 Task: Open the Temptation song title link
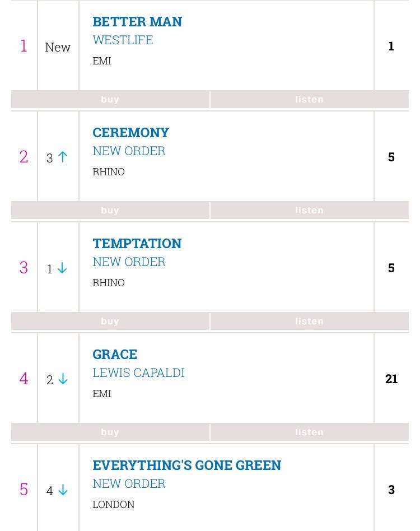pos(137,244)
